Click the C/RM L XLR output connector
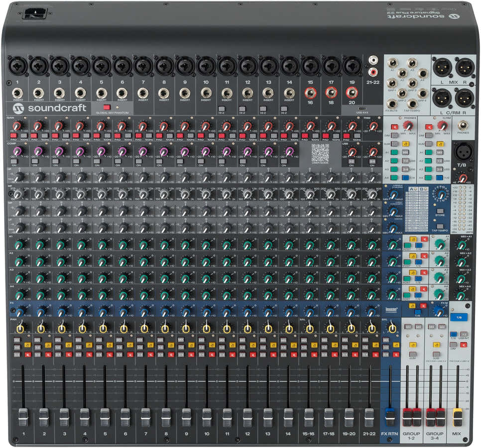The image size is (481, 448). 442,98
